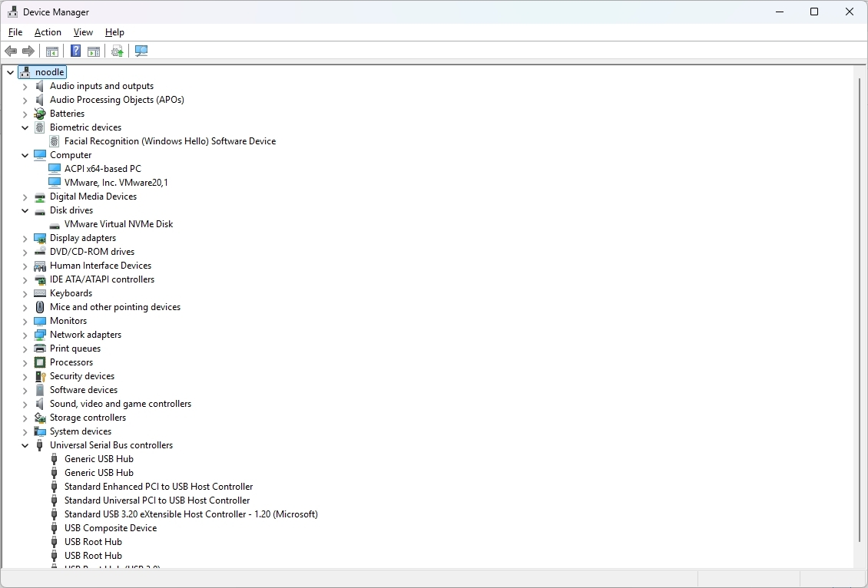The image size is (868, 588).
Task: Collapse the Biometric devices node
Action: [x=24, y=127]
